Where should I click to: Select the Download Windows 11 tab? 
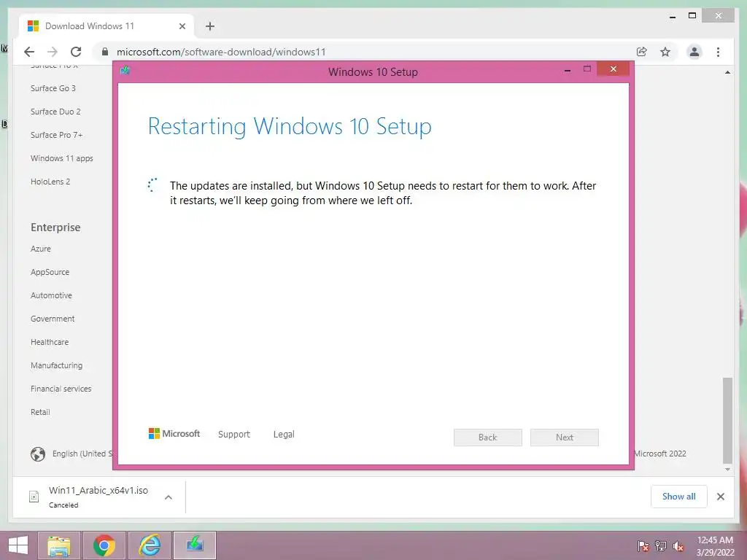(x=107, y=26)
